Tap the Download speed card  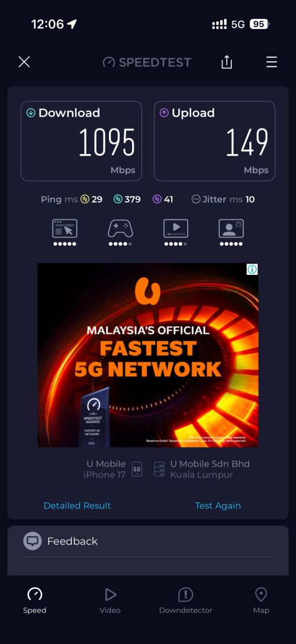tap(81, 141)
